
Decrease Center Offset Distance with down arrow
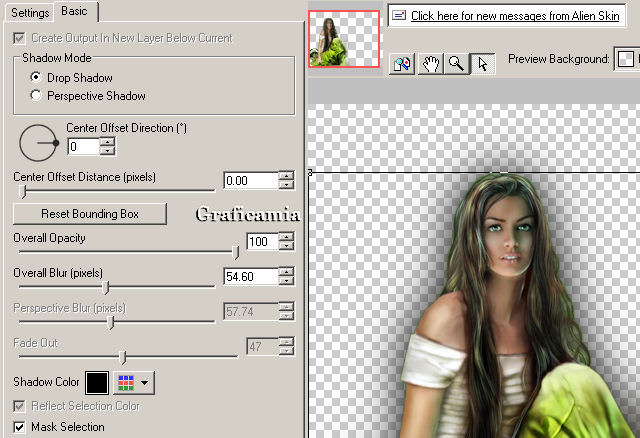(x=286, y=185)
